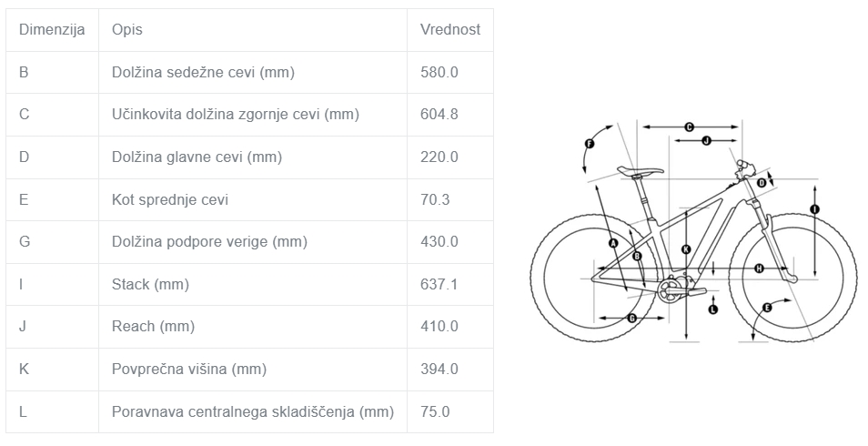Click the L marker below the crank
Screen dimensions: 868x446
click(x=713, y=309)
